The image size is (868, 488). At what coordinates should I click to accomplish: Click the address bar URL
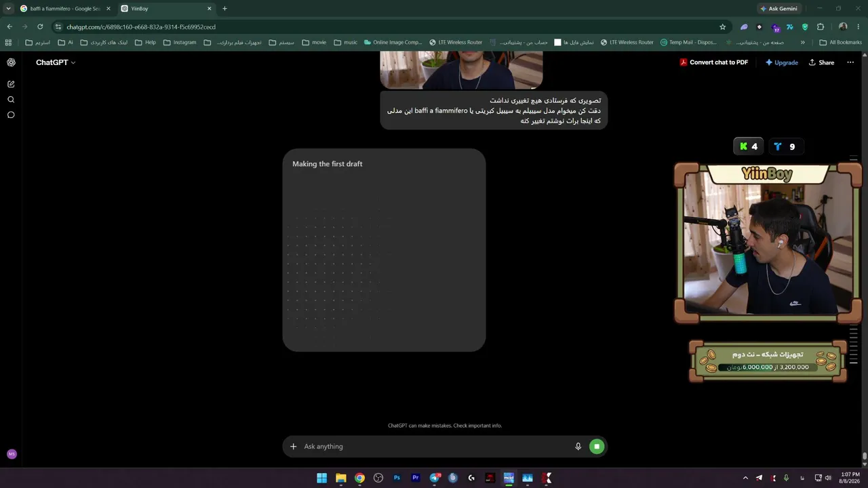coord(141,27)
